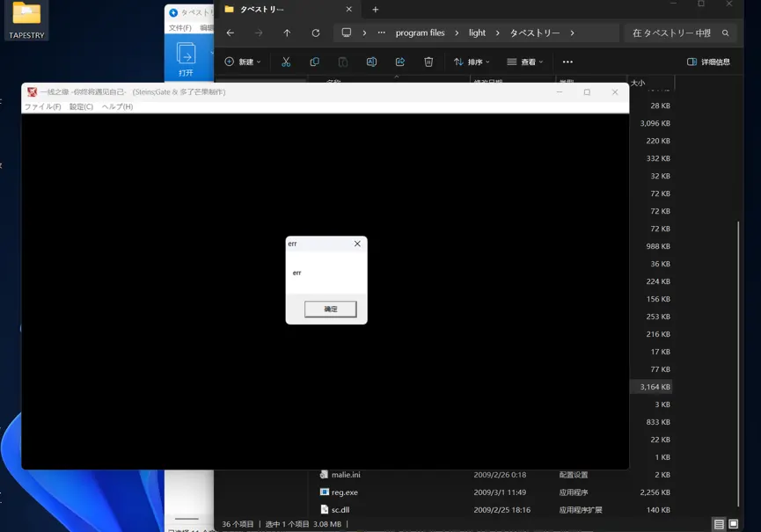Click 'program files' in the breadcrumb path

pos(420,33)
